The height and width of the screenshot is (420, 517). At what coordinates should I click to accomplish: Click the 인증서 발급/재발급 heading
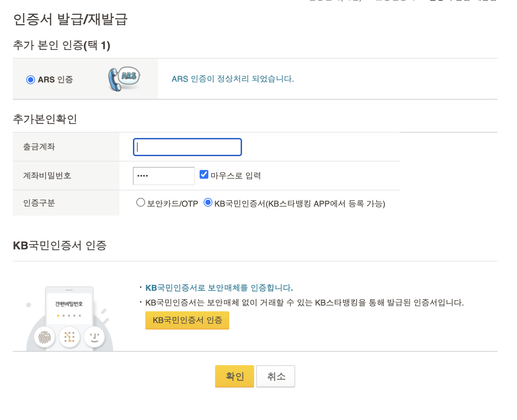pyautogui.click(x=70, y=19)
